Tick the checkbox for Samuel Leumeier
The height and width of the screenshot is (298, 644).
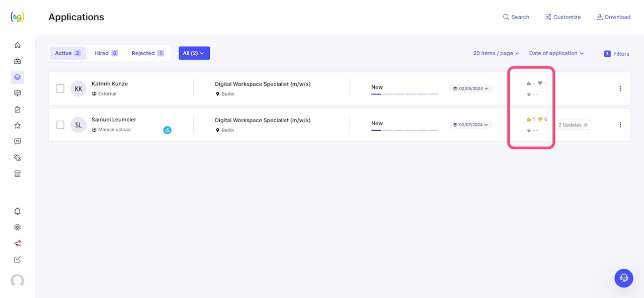point(60,125)
